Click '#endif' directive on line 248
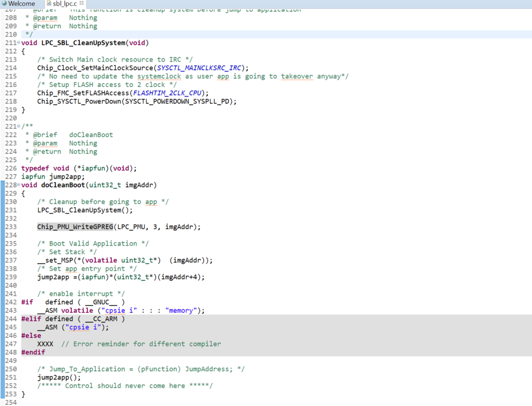The width and height of the screenshot is (532, 406). coord(33,353)
